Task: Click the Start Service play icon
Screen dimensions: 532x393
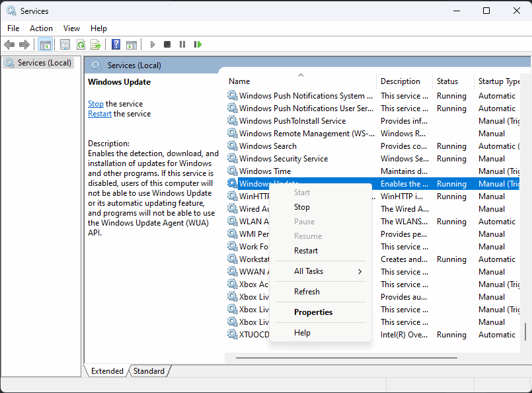Action: (x=153, y=44)
